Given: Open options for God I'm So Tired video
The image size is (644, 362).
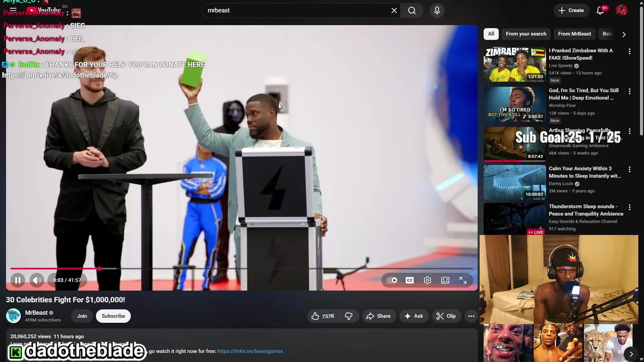Looking at the screenshot, I should 629,92.
